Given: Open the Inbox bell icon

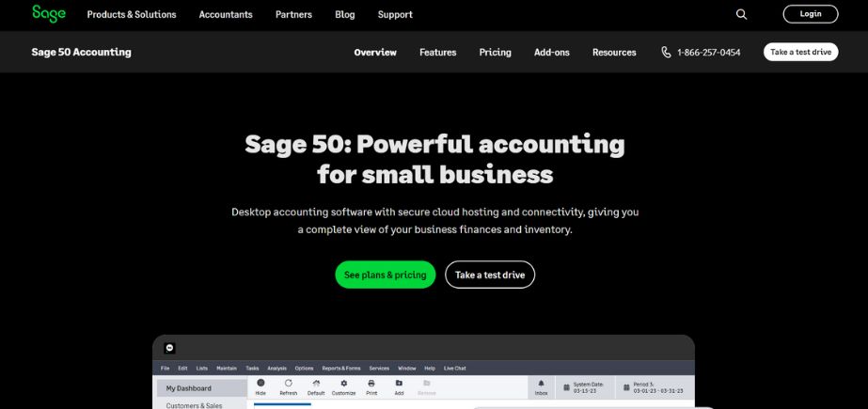Looking at the screenshot, I should coord(542,383).
